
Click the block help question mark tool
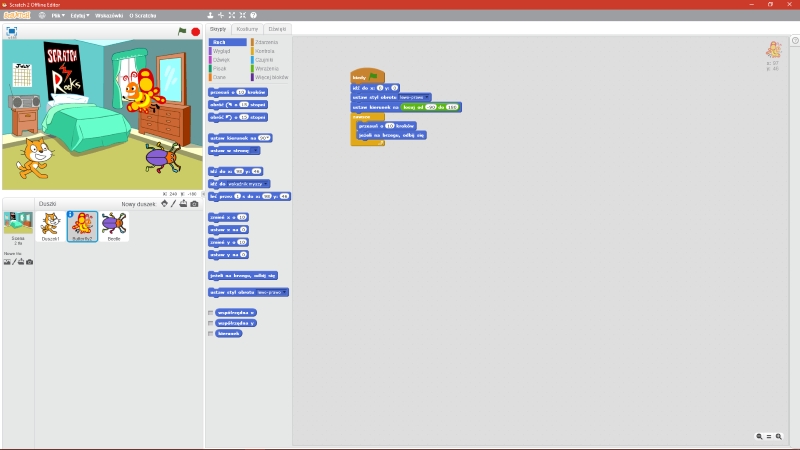(x=254, y=15)
